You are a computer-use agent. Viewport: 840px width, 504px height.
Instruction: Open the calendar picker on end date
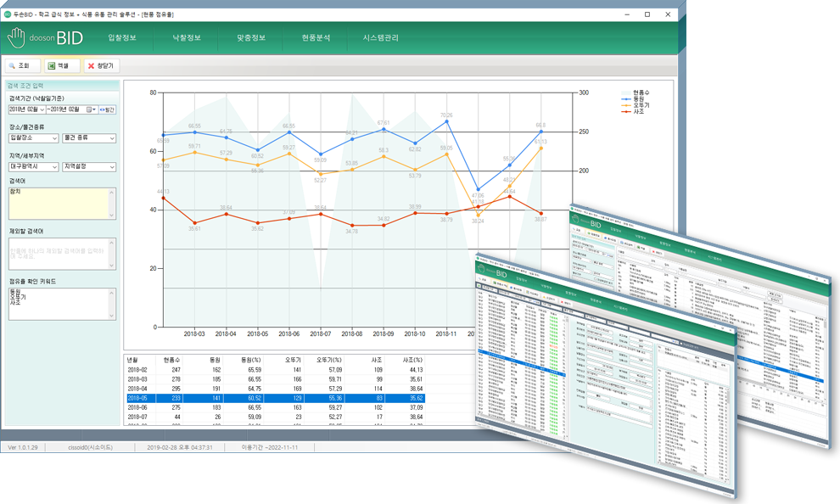[88, 109]
